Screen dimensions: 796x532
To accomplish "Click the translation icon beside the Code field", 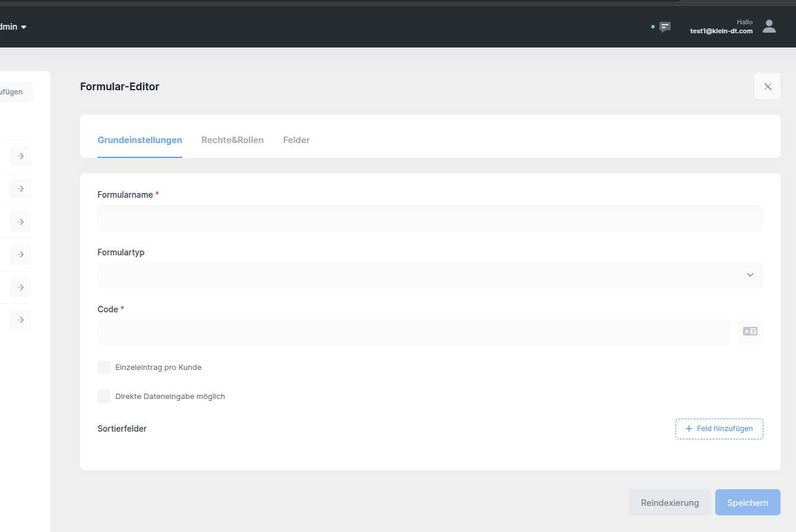I will [x=750, y=331].
